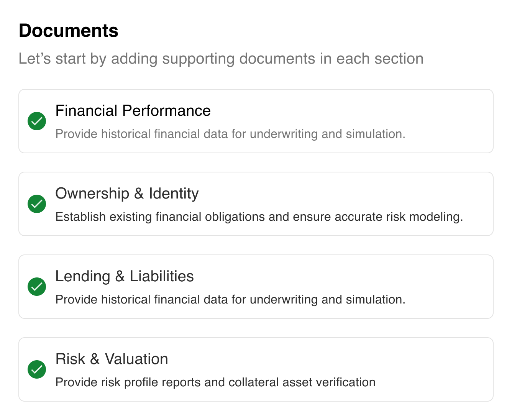The width and height of the screenshot is (512, 420).
Task: Click the green done indicator for Risk & Valuation
Action: pyautogui.click(x=37, y=369)
